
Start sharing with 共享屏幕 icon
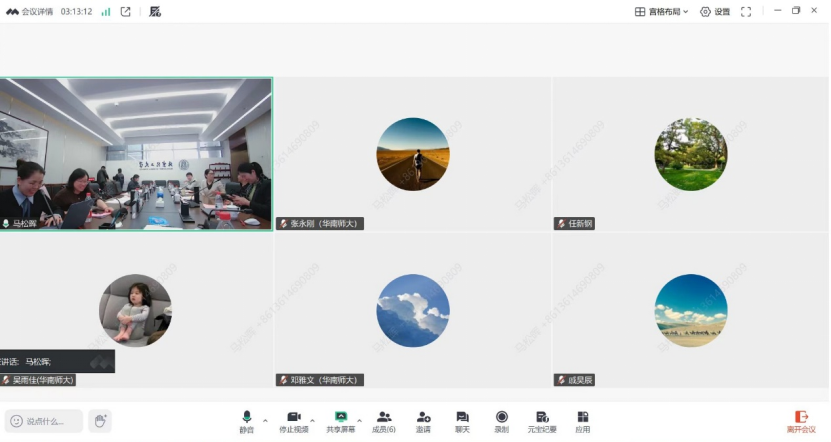click(341, 422)
